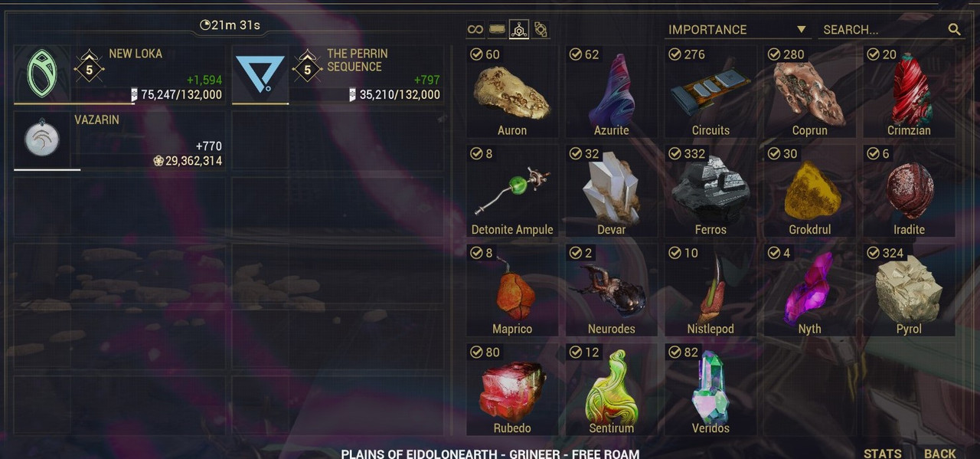Open the Stats view
Image resolution: width=980 pixels, height=459 pixels.
[882, 453]
